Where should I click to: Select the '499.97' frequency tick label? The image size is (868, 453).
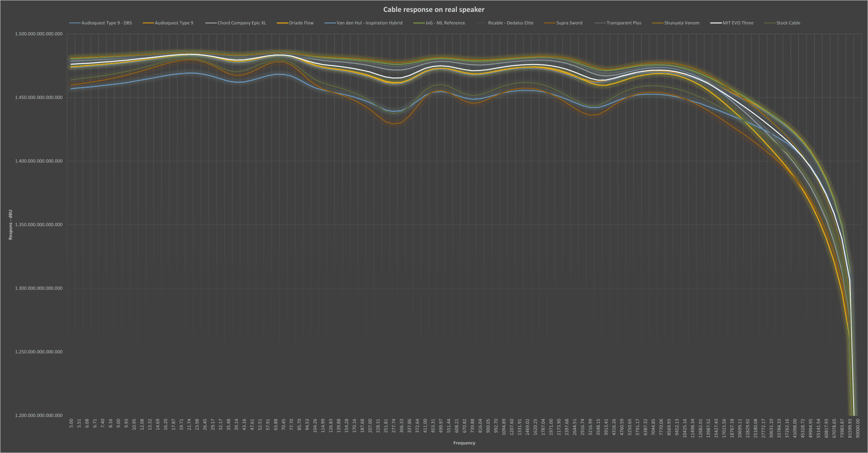441,426
